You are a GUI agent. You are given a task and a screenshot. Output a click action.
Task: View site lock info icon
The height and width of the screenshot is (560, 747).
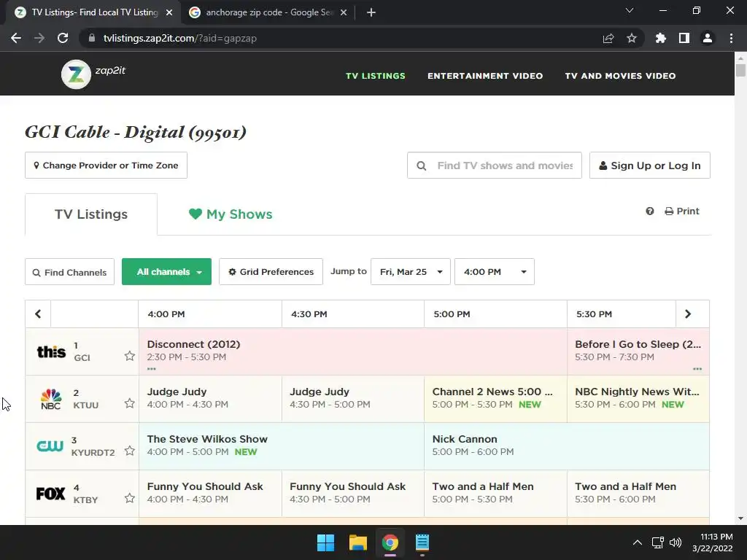(x=91, y=38)
